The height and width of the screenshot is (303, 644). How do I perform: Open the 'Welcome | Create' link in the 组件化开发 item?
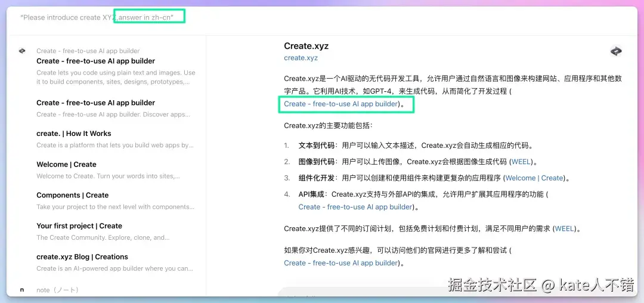pos(534,178)
